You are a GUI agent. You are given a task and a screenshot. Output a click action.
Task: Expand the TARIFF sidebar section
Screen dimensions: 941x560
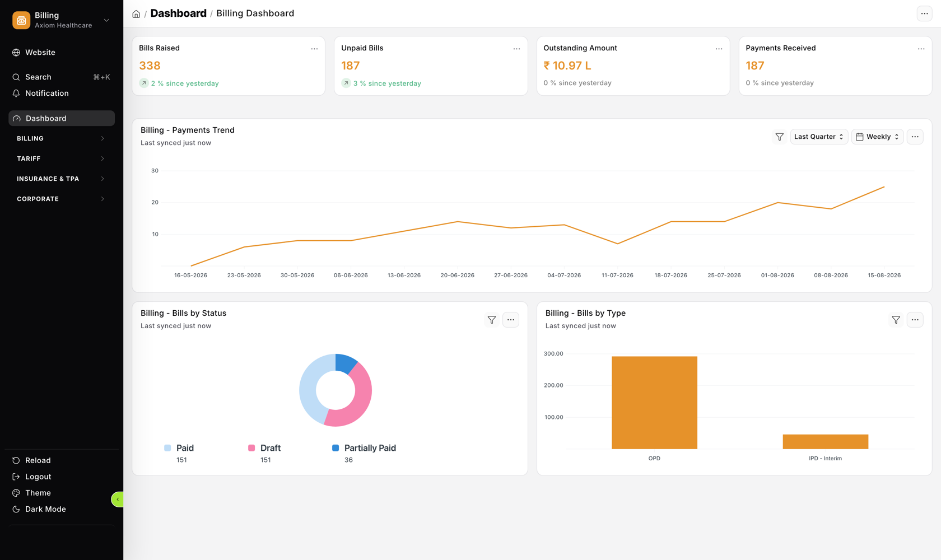point(62,158)
